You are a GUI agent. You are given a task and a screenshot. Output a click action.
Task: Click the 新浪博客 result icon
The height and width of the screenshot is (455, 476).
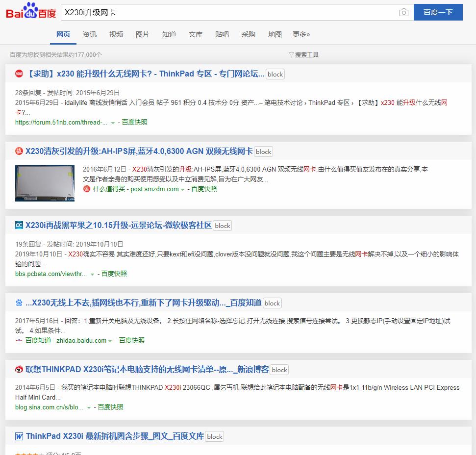point(18,369)
